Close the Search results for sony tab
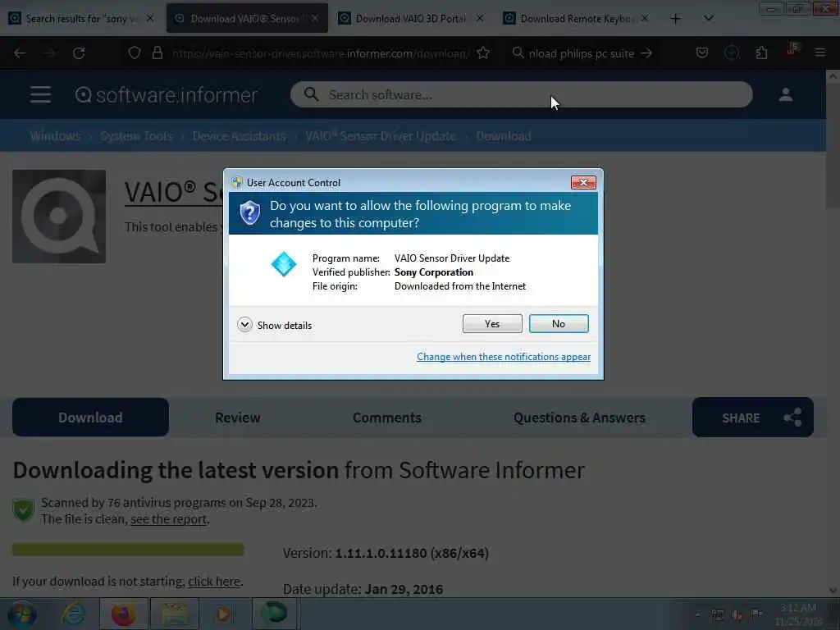The width and height of the screenshot is (840, 630). click(150, 18)
